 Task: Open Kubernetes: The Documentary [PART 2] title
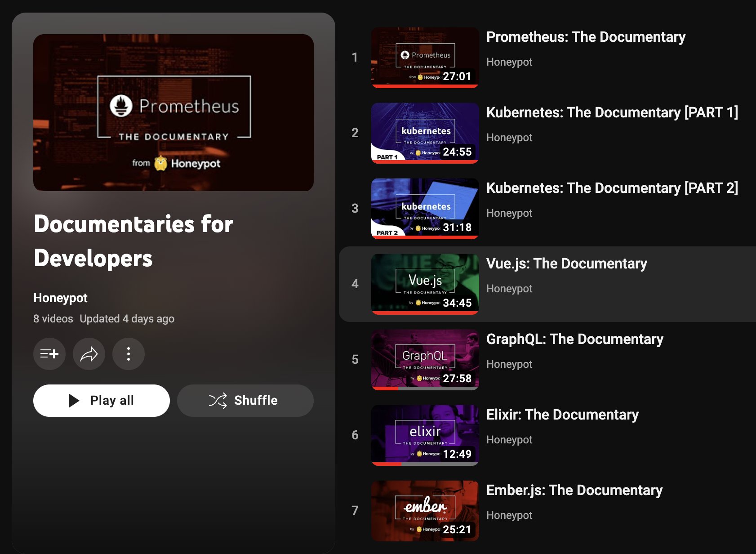tap(612, 188)
